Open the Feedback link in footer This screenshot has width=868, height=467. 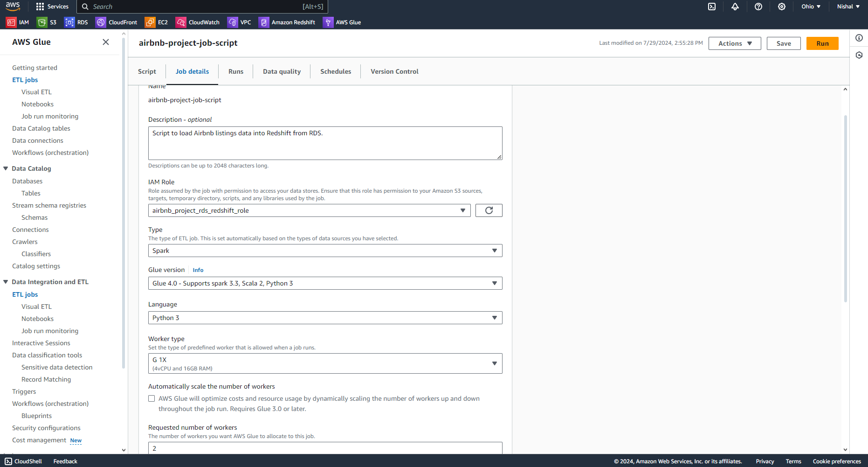coord(65,461)
